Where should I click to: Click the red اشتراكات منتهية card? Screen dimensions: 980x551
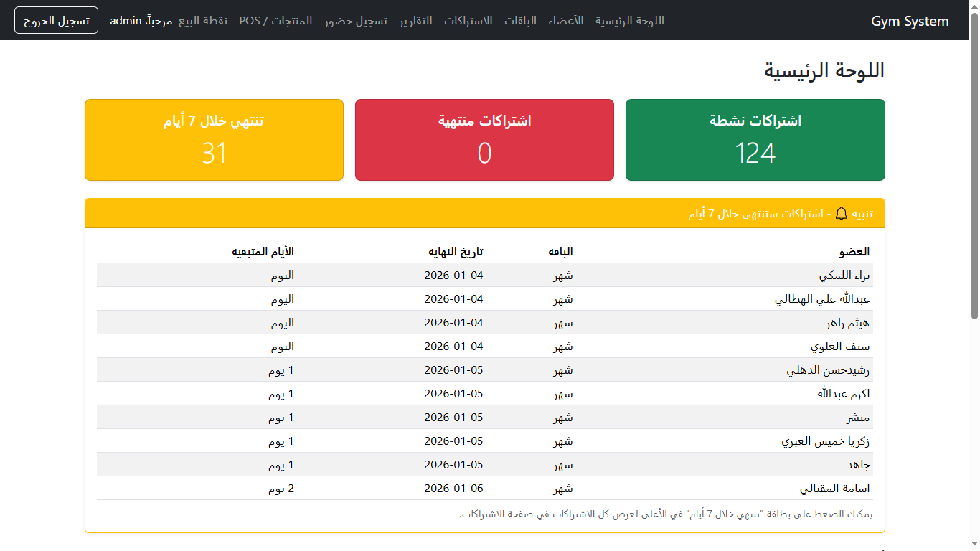point(484,140)
